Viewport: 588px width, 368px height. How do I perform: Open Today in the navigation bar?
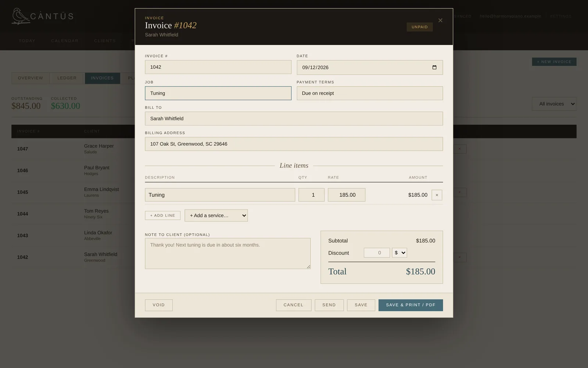point(27,41)
